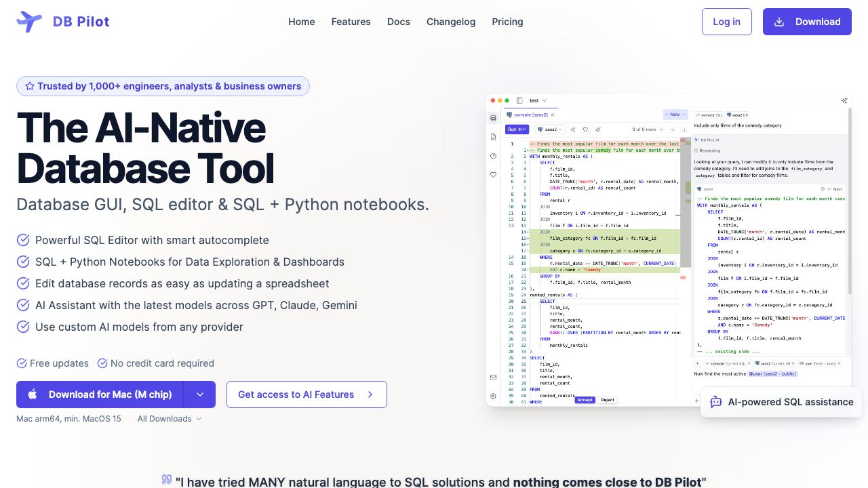Expand the Reasoning section in the AI chat

(706, 150)
